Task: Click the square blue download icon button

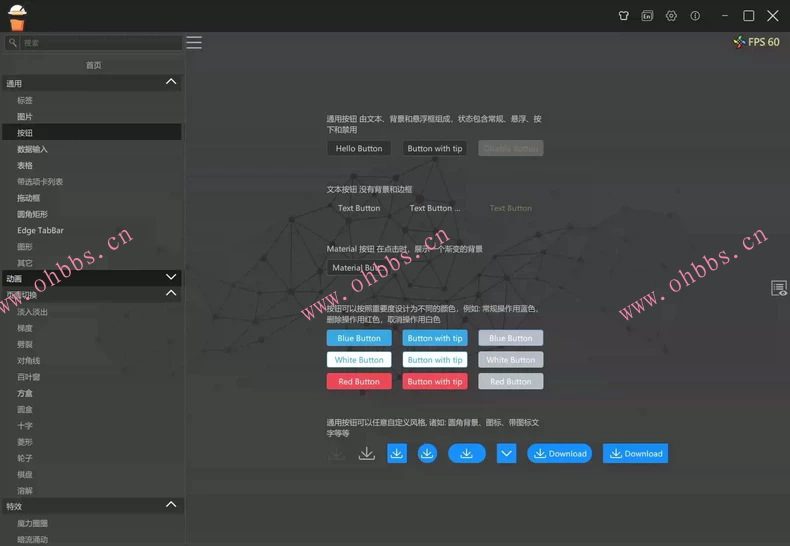Action: pos(397,453)
